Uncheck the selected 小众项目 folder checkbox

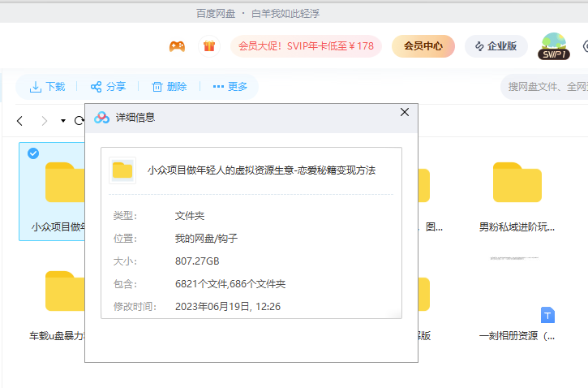[x=33, y=153]
